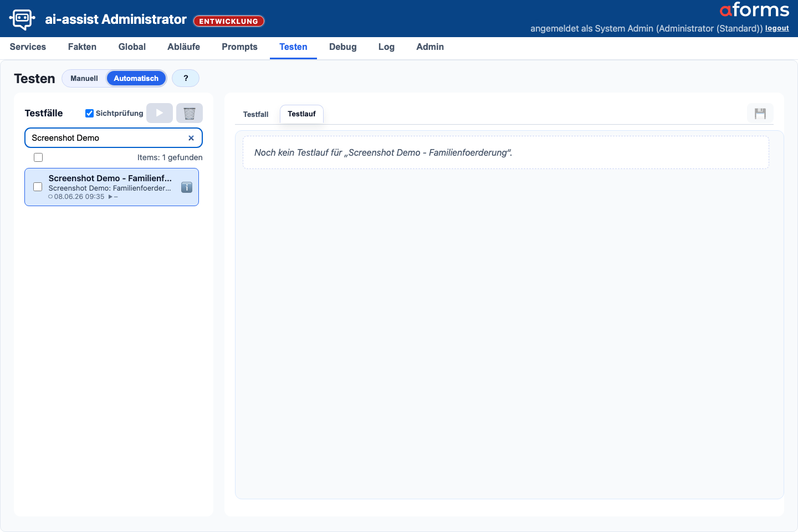This screenshot has width=798, height=532.
Task: Save using the floppy disk icon
Action: pos(760,114)
